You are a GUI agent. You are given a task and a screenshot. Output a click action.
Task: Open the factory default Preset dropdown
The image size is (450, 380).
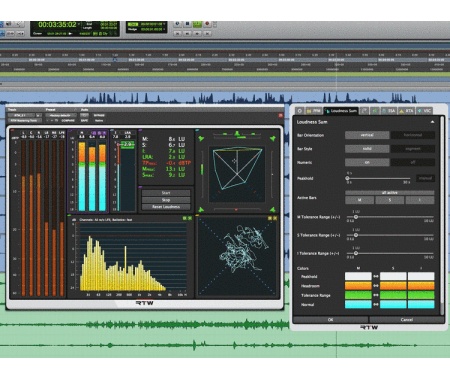pos(61,115)
